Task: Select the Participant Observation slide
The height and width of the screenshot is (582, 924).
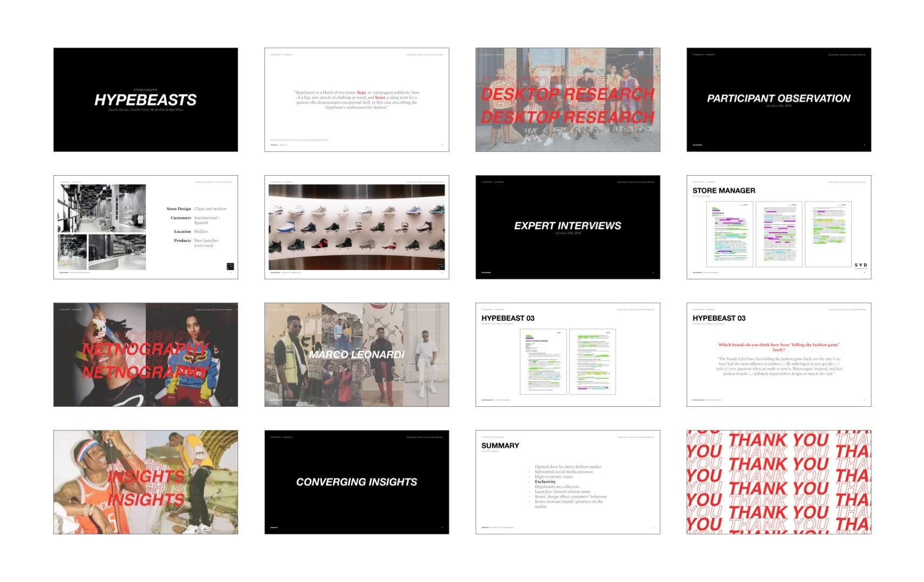Action: click(x=779, y=100)
